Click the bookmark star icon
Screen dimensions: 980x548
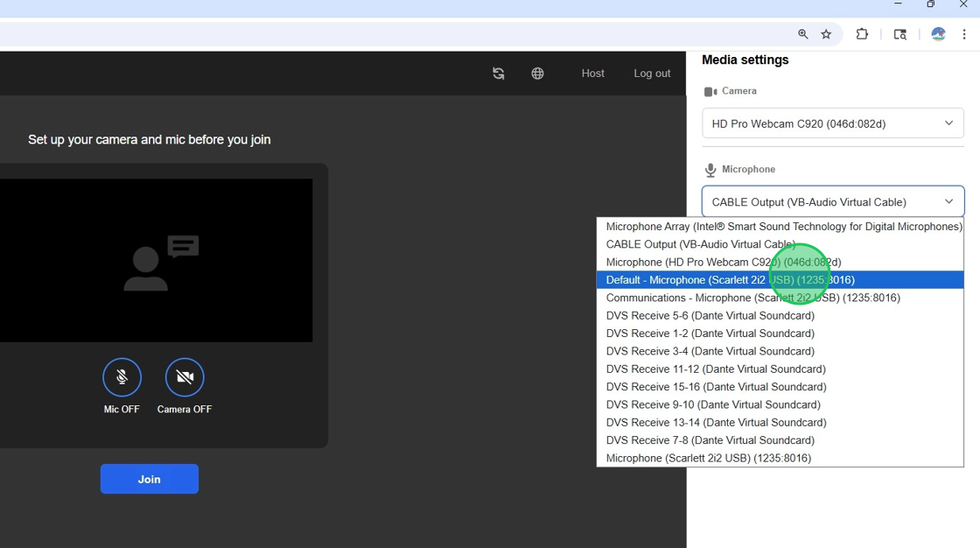pyautogui.click(x=825, y=33)
